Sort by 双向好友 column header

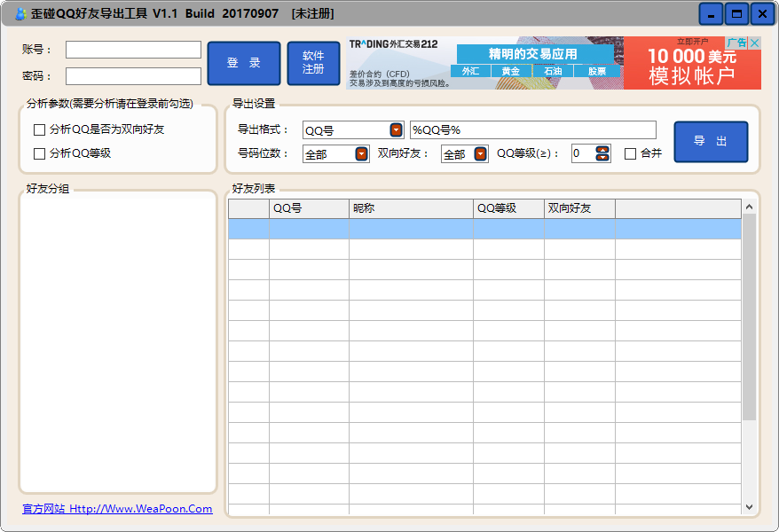[x=579, y=209]
